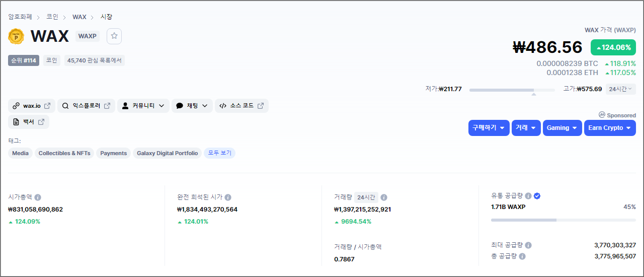Open the 백서 whitepaper link

point(29,122)
